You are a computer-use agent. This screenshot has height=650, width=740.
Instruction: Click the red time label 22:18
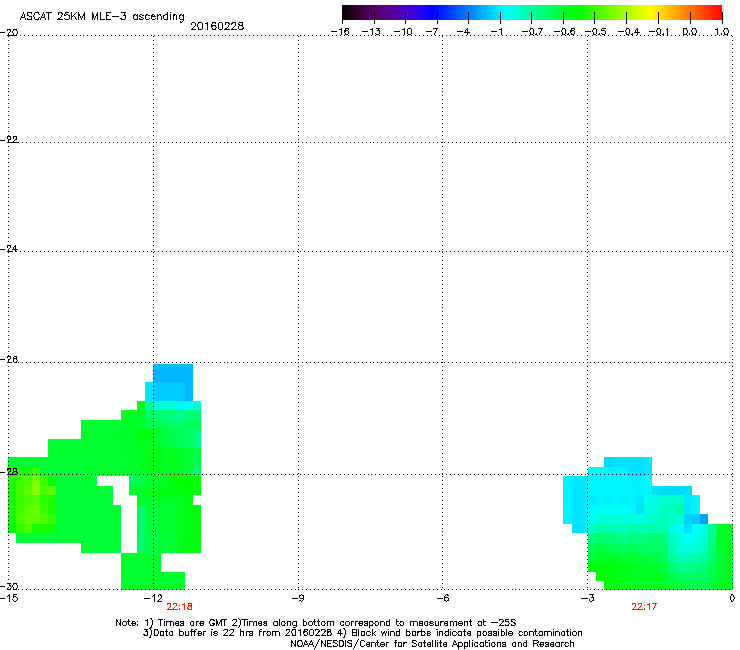click(x=179, y=607)
